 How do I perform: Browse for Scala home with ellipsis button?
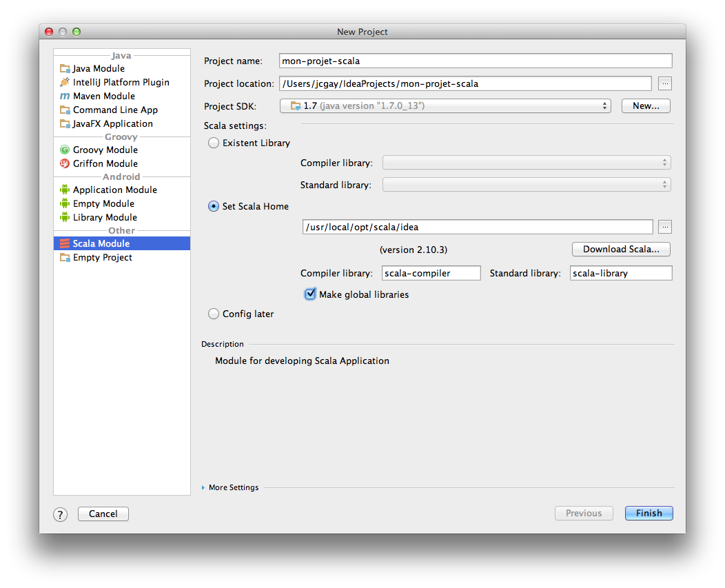point(665,227)
